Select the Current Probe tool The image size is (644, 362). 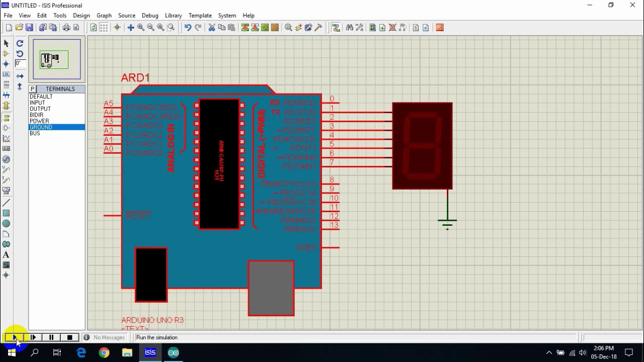pyautogui.click(x=6, y=180)
